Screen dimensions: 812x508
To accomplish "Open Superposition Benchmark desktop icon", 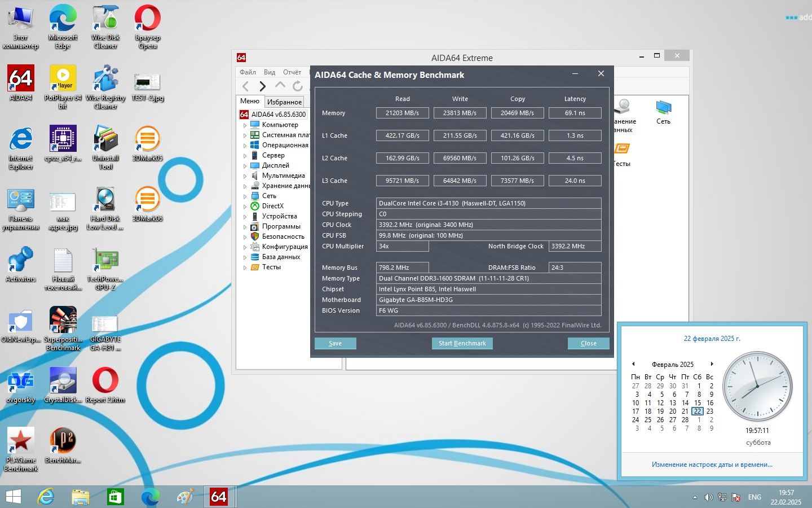I will 63,329.
